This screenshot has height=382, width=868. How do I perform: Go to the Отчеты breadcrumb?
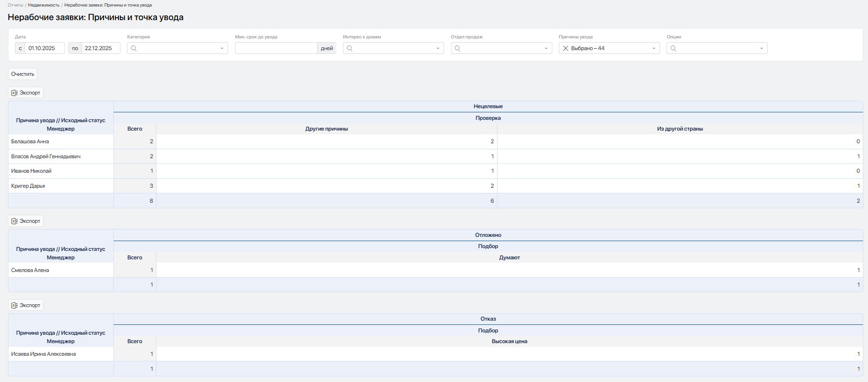click(15, 5)
